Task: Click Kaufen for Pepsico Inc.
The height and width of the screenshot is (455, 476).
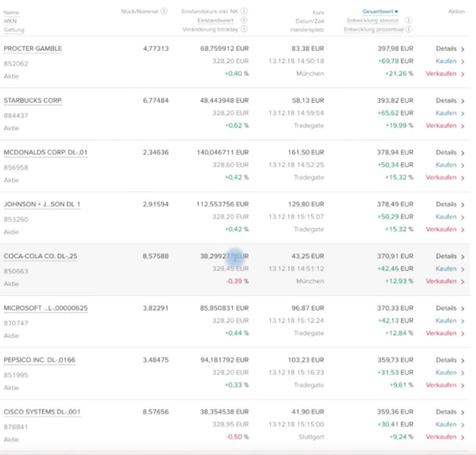Action: point(446,372)
